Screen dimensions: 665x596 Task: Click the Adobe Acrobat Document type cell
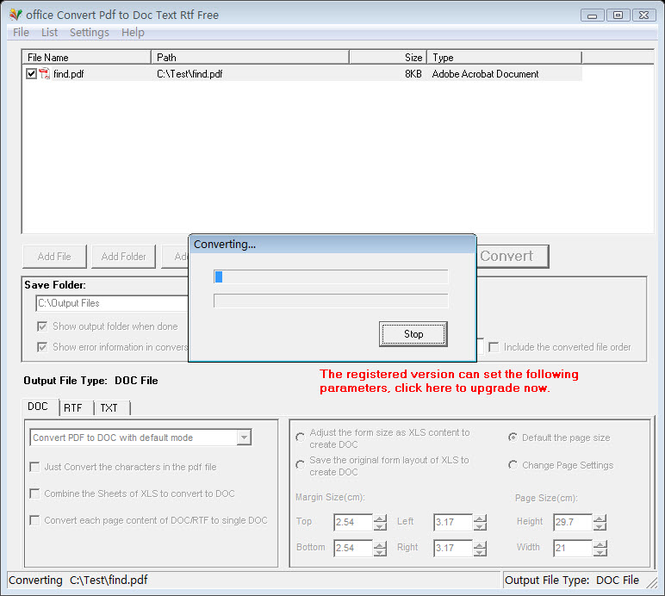pos(485,74)
